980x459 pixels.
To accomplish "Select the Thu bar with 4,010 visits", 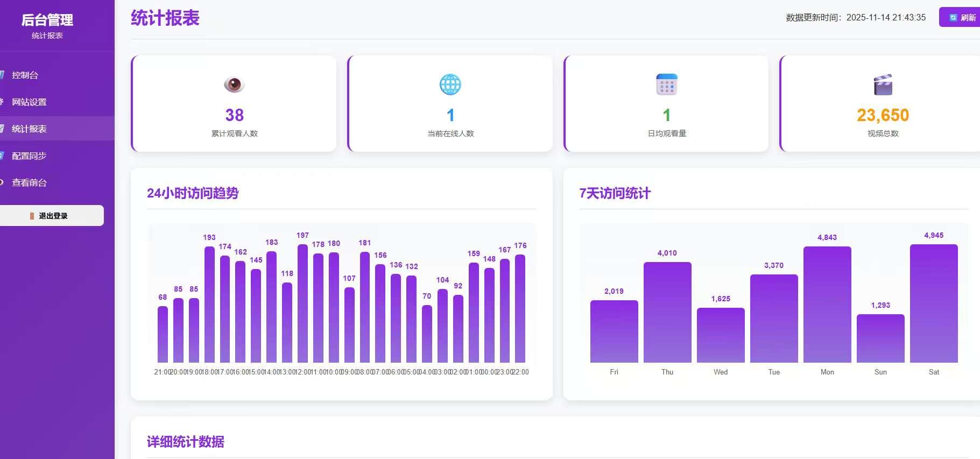I will [667, 313].
